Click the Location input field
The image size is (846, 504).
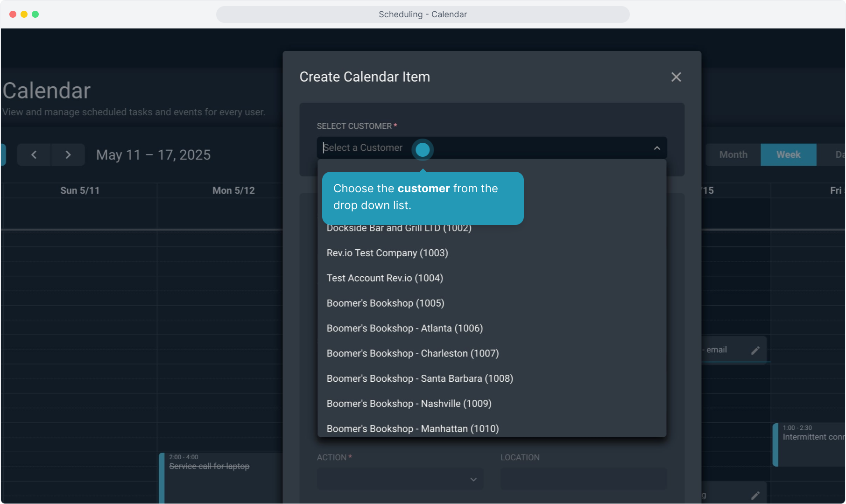point(583,479)
